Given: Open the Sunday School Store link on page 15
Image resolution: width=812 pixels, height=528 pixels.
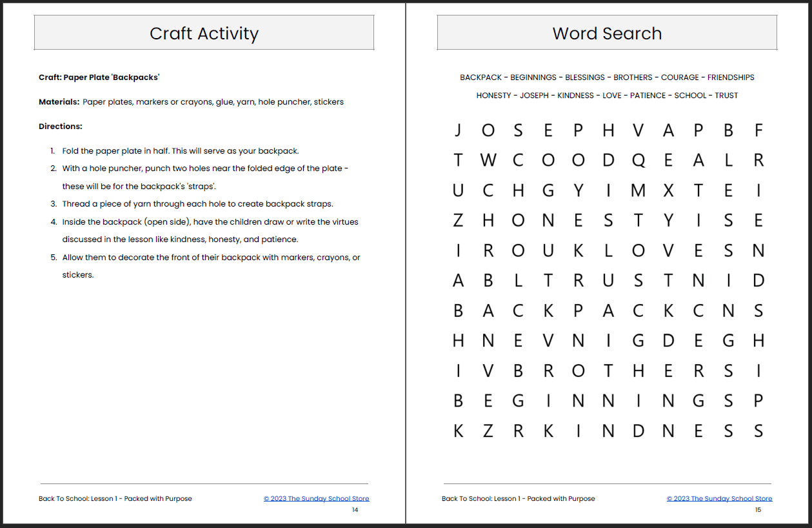Looking at the screenshot, I should pos(719,498).
